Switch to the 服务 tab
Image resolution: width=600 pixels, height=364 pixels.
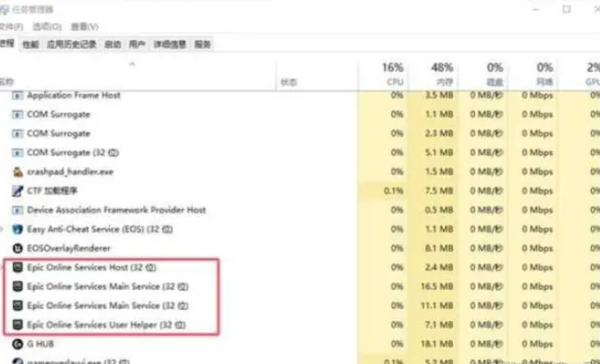202,44
